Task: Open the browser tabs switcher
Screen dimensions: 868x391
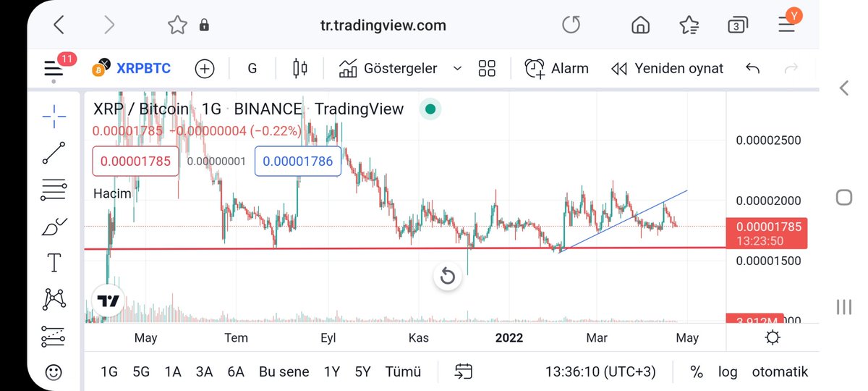Action: click(x=737, y=26)
